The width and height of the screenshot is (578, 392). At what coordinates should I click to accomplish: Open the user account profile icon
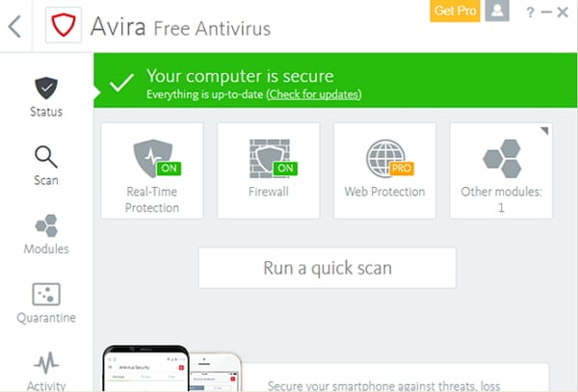pos(497,11)
